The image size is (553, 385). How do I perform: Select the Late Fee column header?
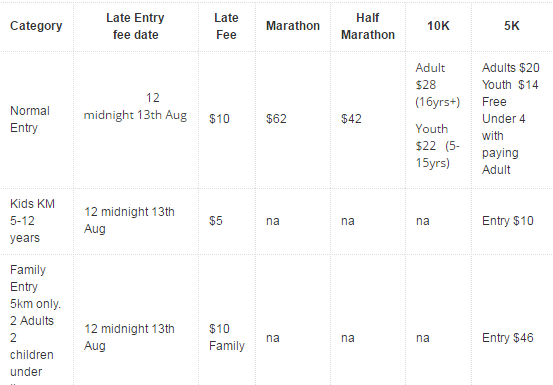(226, 26)
